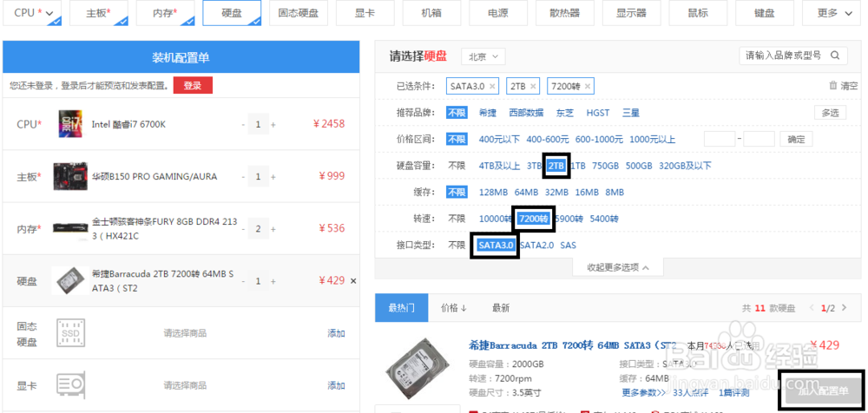Remove the 硬盘 item with the x icon
Screen dimensions: 868x413
pos(353,281)
